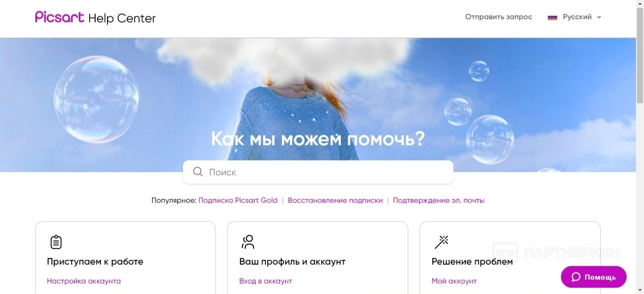Open the Подписка Picsart Gold popular link
This screenshot has height=294, width=644.
click(238, 200)
